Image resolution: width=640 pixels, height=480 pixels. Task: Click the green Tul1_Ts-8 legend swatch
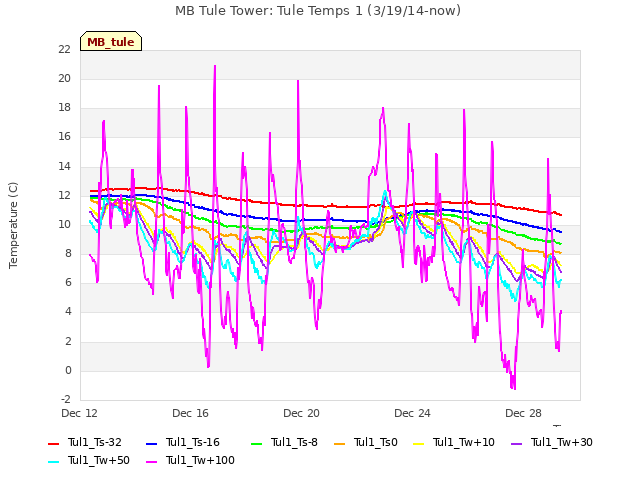[256, 444]
